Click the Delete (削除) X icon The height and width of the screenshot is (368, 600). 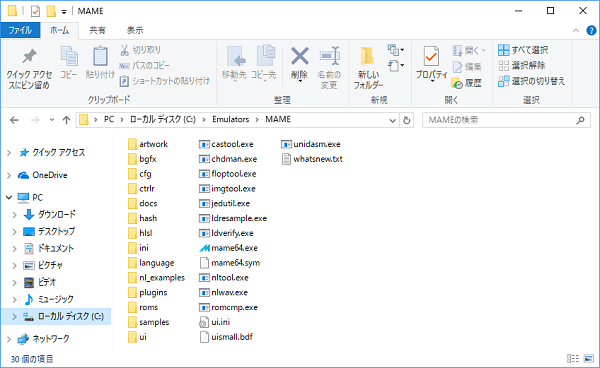coord(300,56)
